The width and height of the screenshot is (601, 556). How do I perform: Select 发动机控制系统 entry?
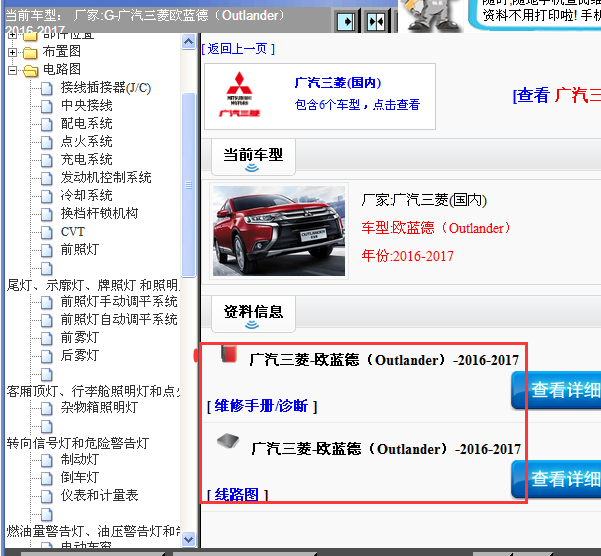[106, 177]
